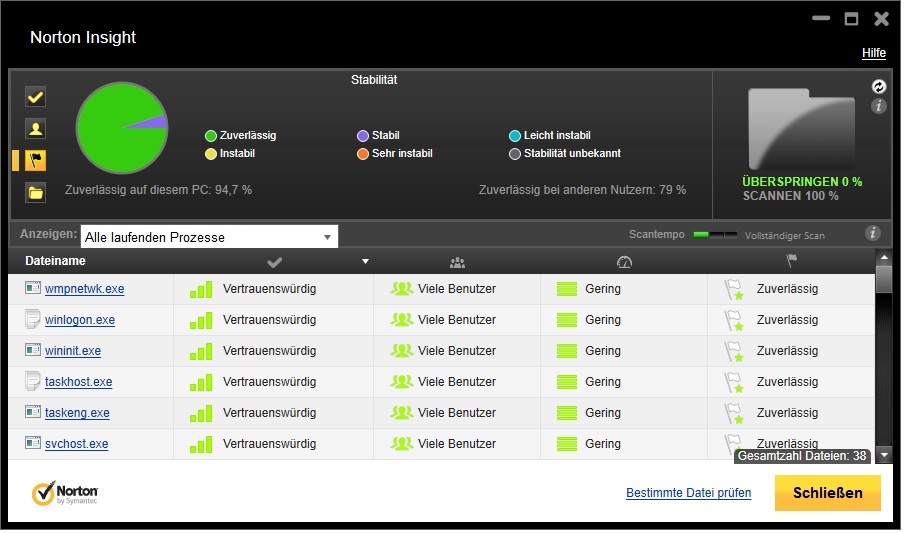Click stability flag icon in taskhost.exe row
The height and width of the screenshot is (533, 904).
point(736,383)
